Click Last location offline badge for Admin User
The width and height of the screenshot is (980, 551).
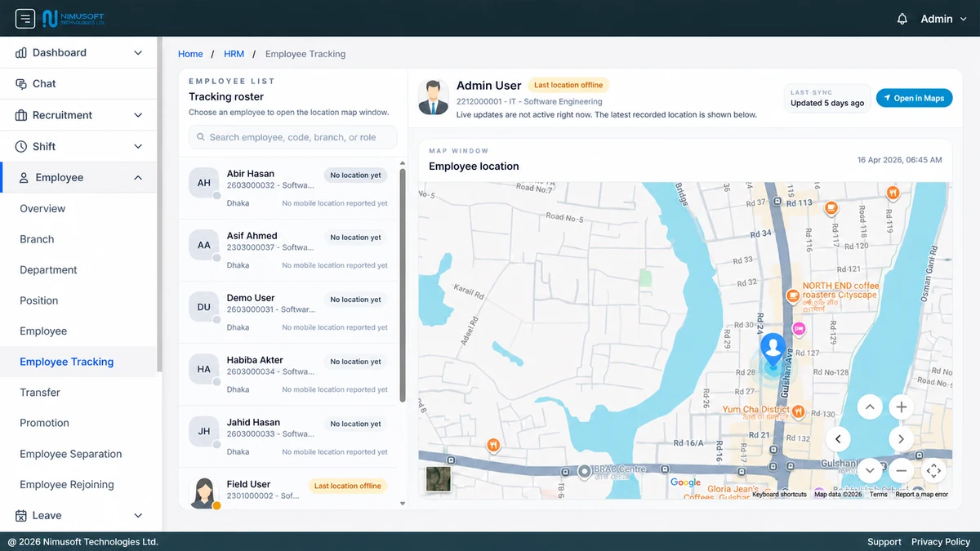pos(568,85)
